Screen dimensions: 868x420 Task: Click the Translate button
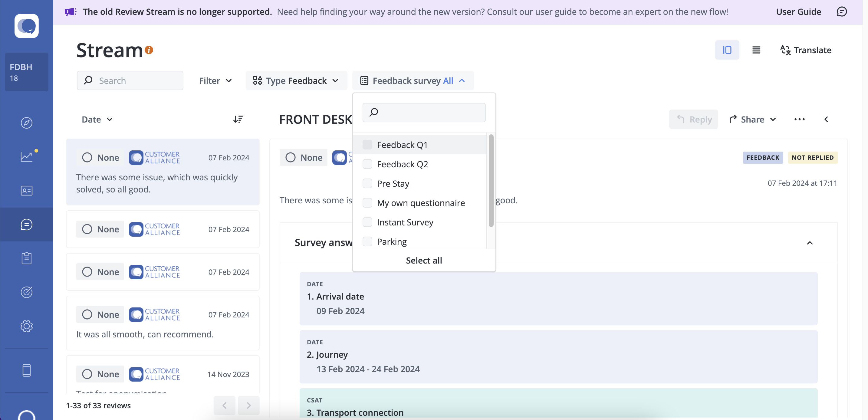(x=806, y=50)
